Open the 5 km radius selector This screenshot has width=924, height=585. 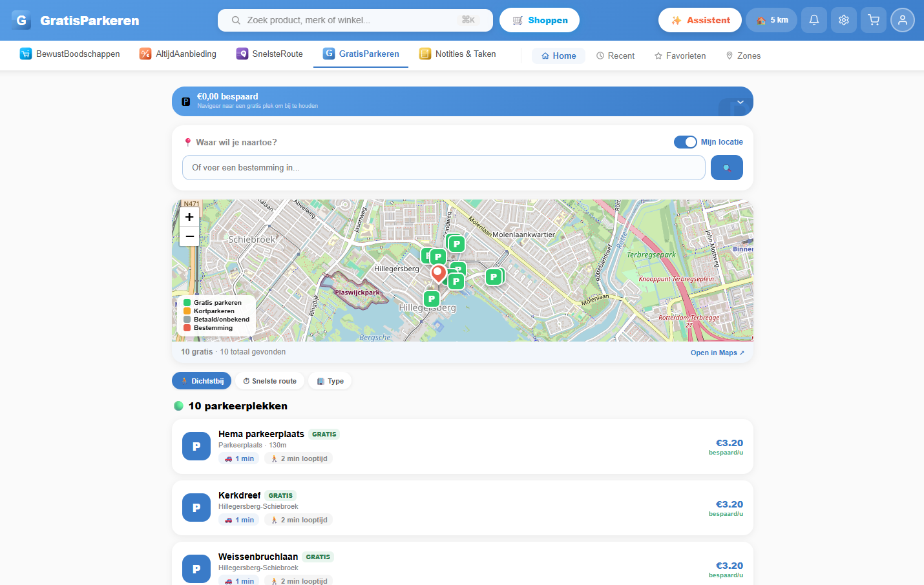pos(772,20)
